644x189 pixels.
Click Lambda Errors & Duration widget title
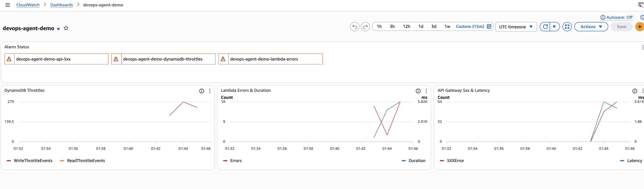(x=246, y=90)
